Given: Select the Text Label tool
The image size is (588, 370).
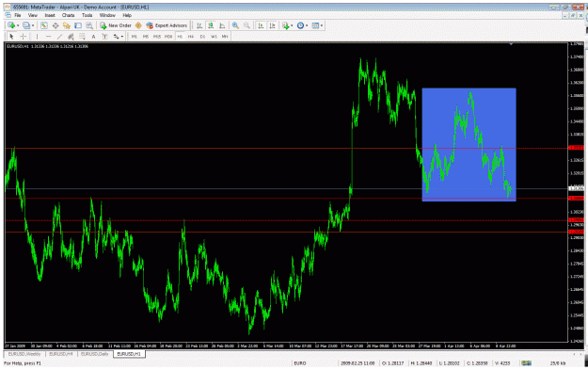Looking at the screenshot, I should click(x=105, y=37).
